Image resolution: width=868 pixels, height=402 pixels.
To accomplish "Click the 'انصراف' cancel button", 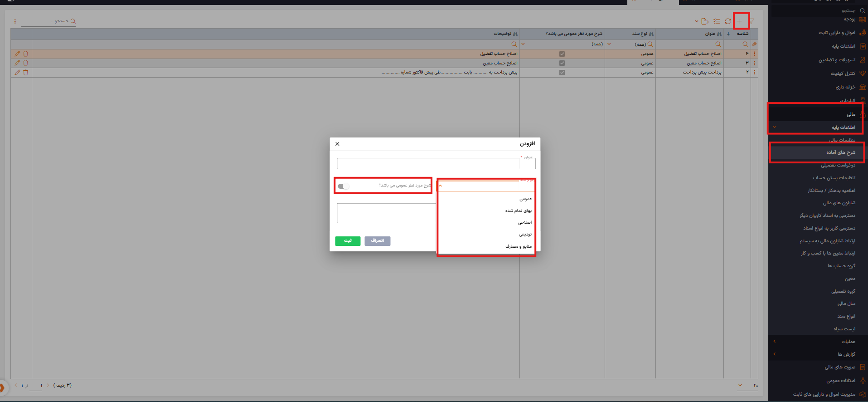I will [377, 241].
